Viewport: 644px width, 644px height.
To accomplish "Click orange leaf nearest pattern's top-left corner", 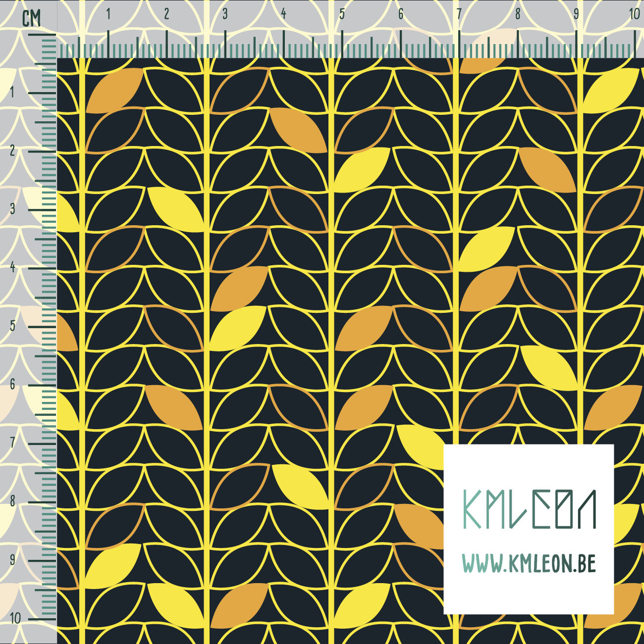I will 114,90.
